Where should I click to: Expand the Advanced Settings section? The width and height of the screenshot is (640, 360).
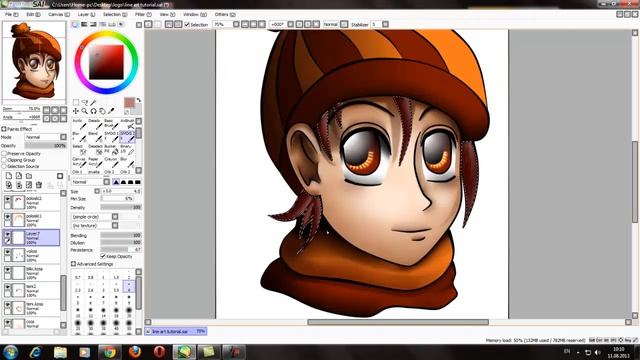73,264
